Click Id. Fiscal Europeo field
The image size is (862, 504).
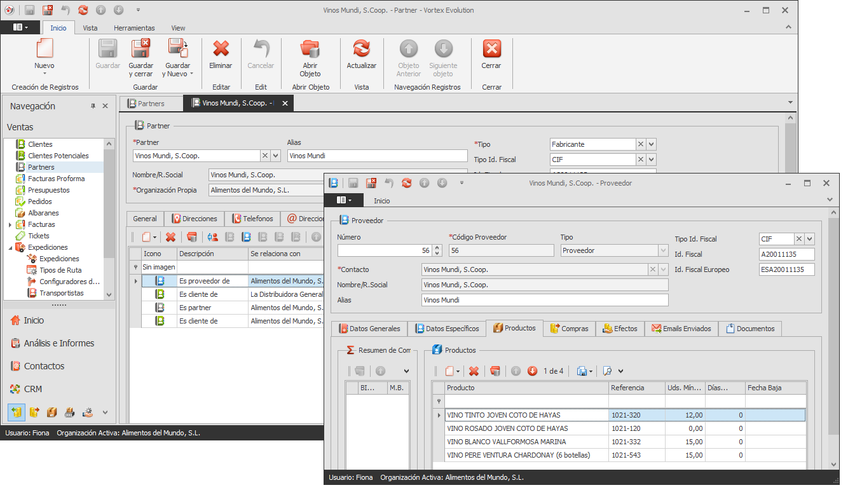click(x=786, y=269)
